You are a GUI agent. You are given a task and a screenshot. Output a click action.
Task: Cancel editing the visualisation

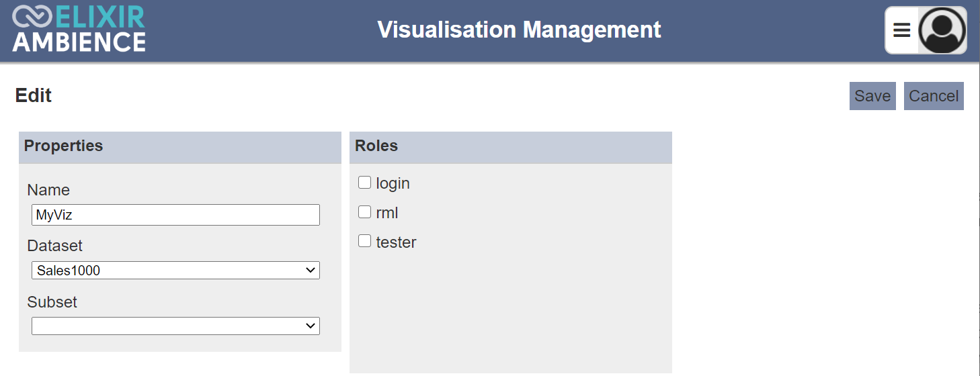coord(934,96)
